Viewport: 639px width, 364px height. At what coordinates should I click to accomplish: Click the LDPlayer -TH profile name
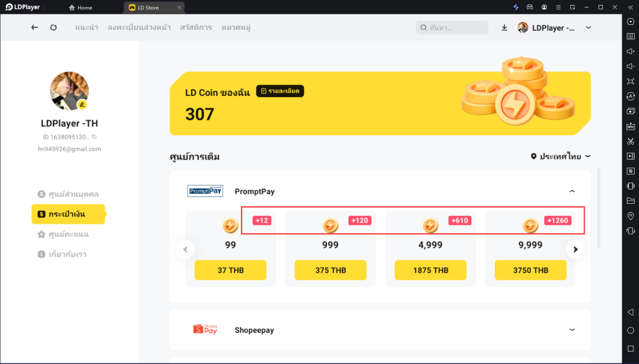tap(69, 123)
